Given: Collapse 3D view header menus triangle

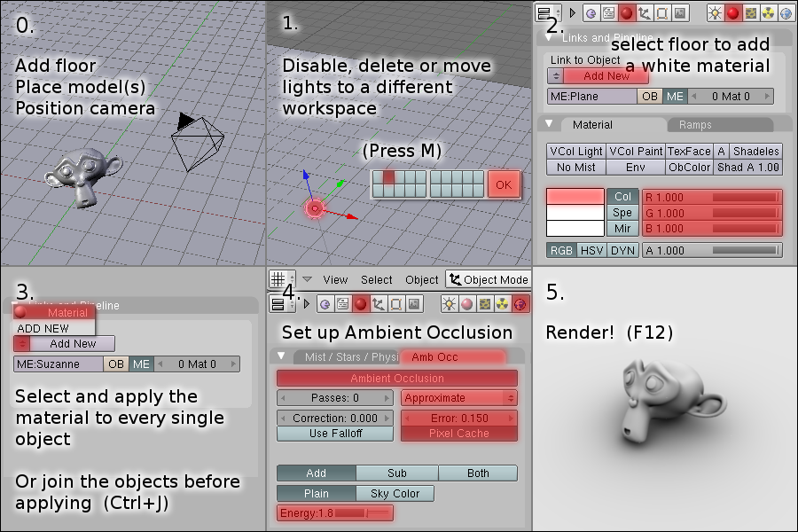Looking at the screenshot, I should pyautogui.click(x=307, y=279).
